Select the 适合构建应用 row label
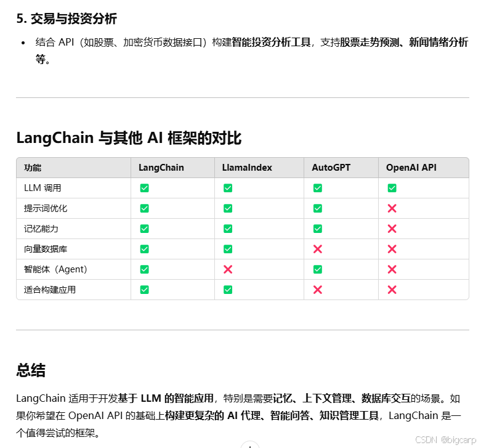The image size is (481, 448). click(50, 290)
